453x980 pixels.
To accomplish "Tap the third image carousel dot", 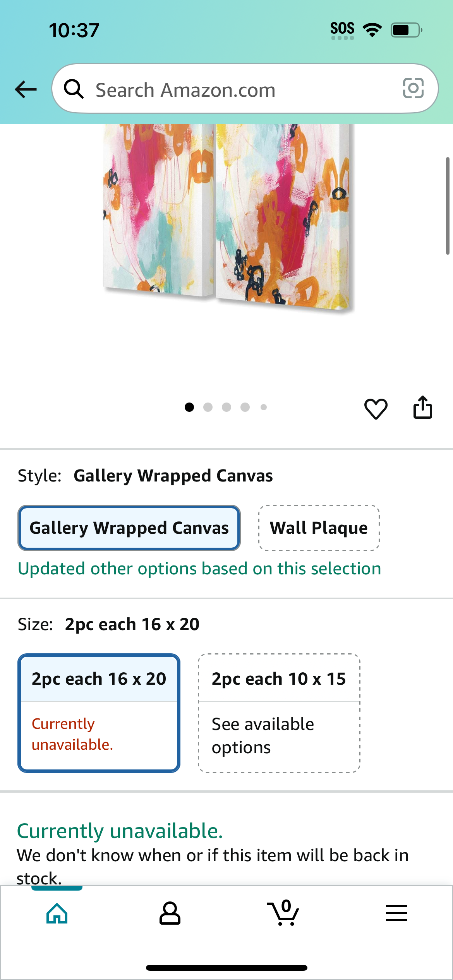I will [226, 407].
